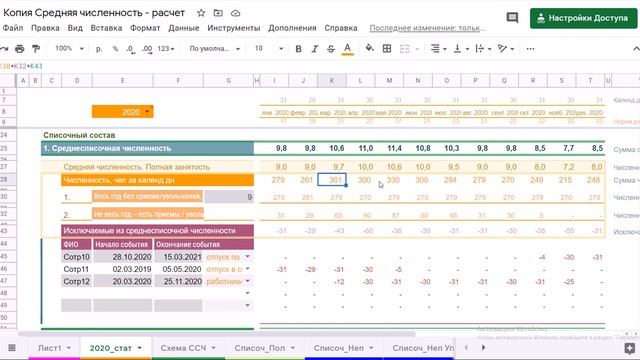Select the date cell 28.10.2020
This screenshot has height=360, width=640.
click(x=123, y=257)
